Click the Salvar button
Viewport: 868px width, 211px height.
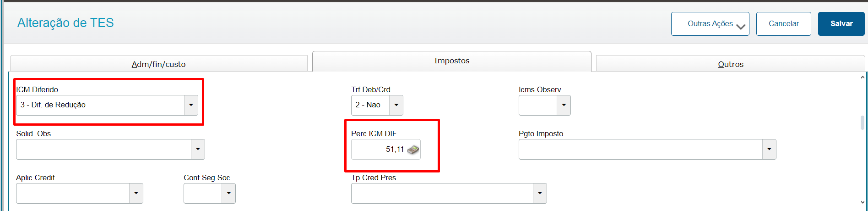pyautogui.click(x=841, y=24)
